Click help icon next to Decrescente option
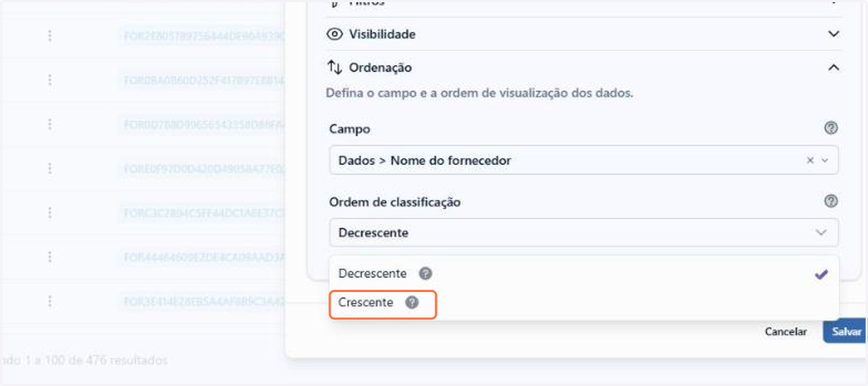Viewport: 868px width, 386px height. pos(426,274)
